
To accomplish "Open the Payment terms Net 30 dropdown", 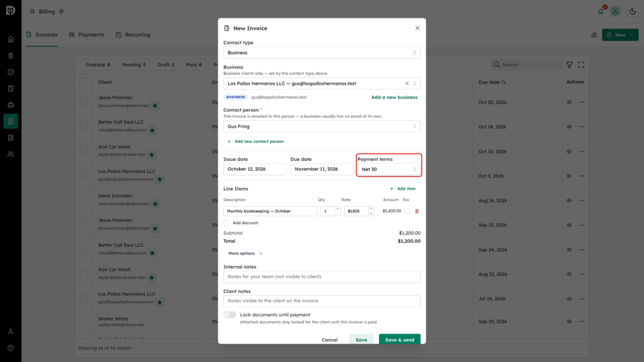I will (x=389, y=169).
